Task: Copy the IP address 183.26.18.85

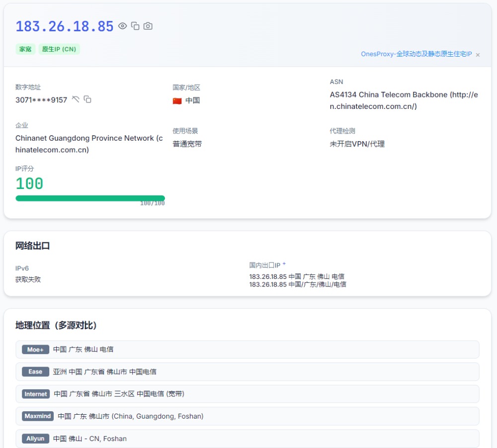Action: (x=135, y=26)
